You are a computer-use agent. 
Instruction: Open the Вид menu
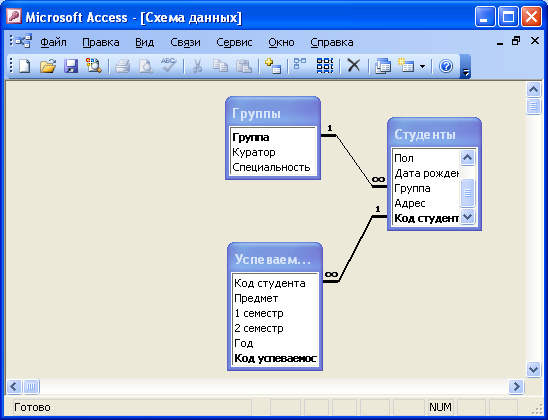tap(145, 42)
